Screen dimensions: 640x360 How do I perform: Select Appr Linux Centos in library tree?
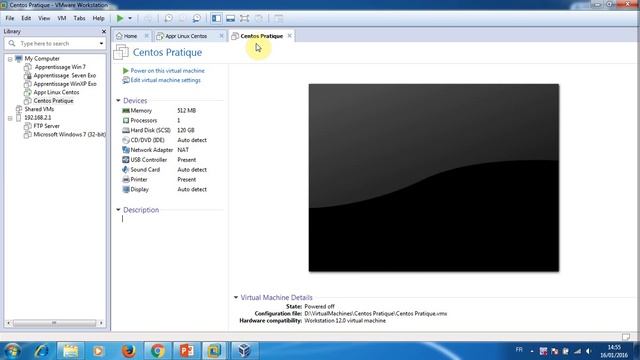click(56, 92)
